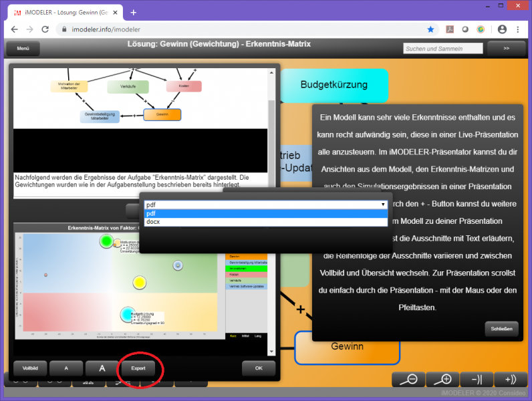532x401 pixels.
Task: Open Chrome three-dot menu
Action: click(x=518, y=29)
